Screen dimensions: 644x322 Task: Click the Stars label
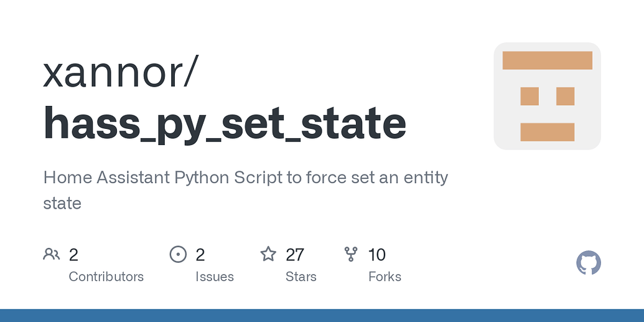pyautogui.click(x=301, y=277)
